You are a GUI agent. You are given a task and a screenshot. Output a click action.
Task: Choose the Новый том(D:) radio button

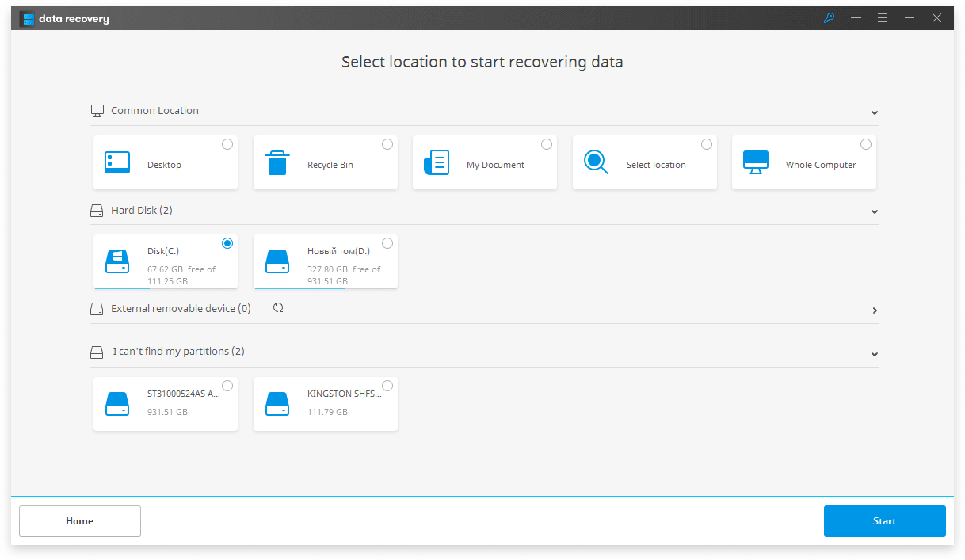click(x=387, y=243)
